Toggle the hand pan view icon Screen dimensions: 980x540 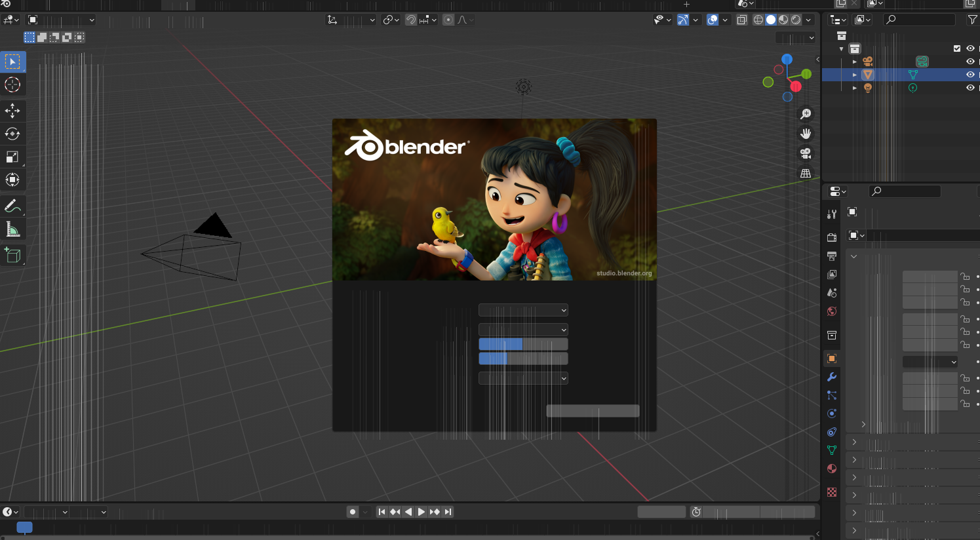806,134
